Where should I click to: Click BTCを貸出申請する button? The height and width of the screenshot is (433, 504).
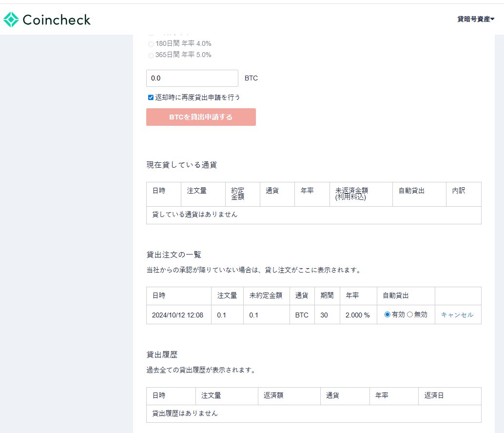pyautogui.click(x=201, y=117)
